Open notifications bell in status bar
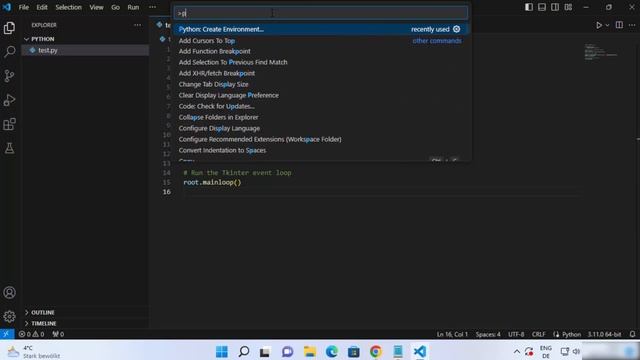Screen dimensions: 640x360 [632, 334]
